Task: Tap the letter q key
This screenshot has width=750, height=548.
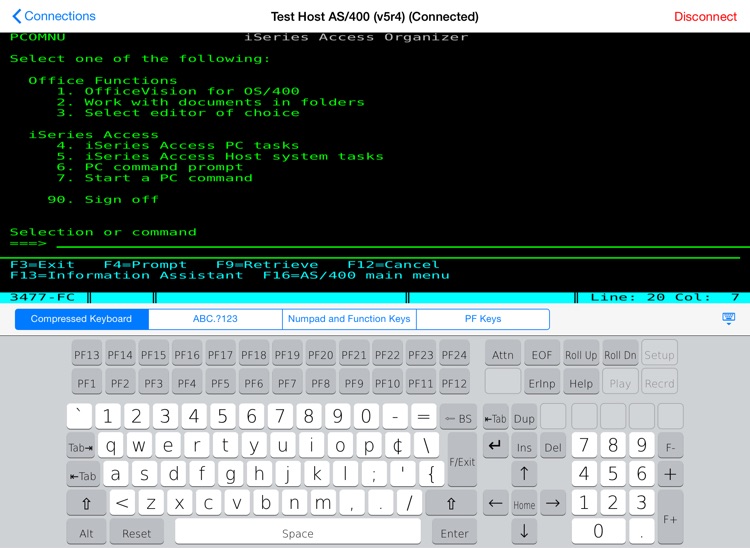Action: (x=110, y=446)
